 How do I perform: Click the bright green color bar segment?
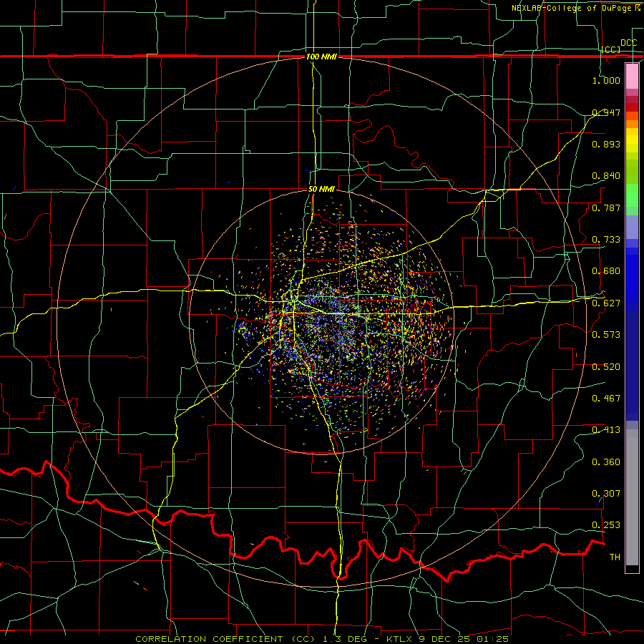[632, 195]
